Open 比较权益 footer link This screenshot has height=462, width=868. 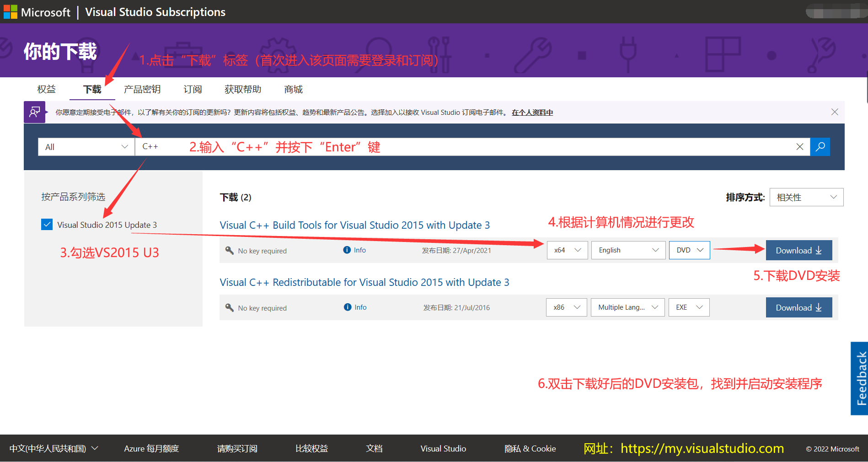(311, 449)
